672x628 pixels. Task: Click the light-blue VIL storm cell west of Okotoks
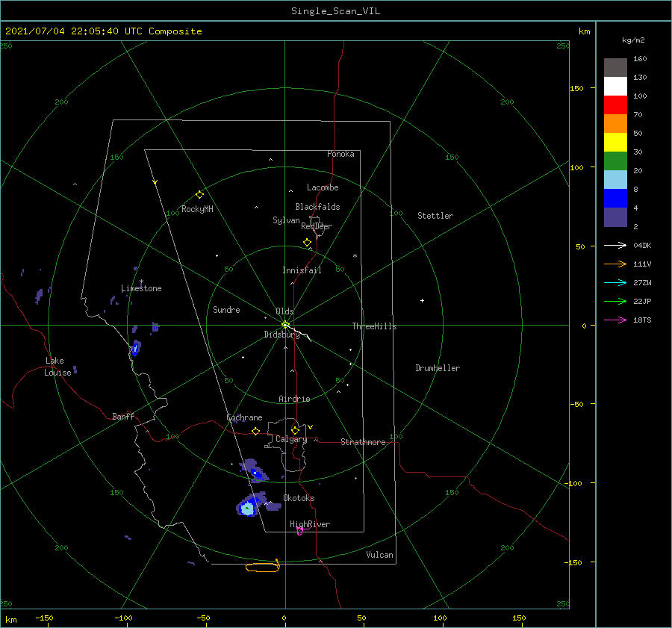[x=247, y=509]
